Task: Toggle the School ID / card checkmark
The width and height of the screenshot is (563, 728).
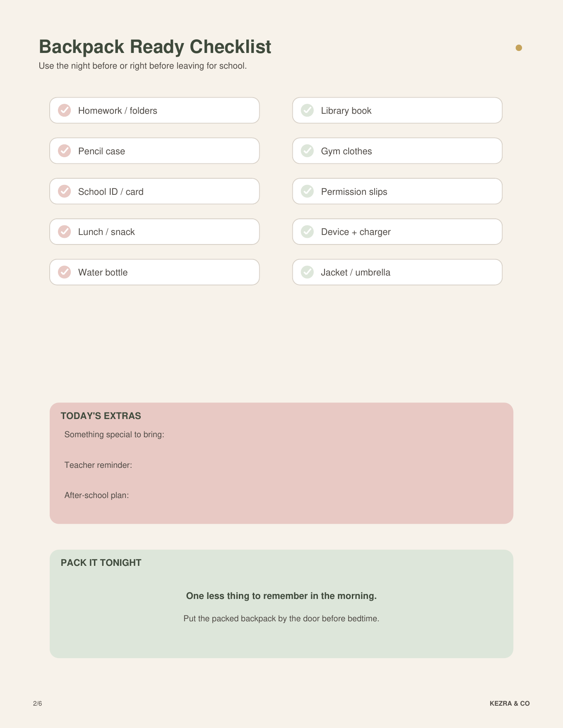Action: tap(64, 191)
